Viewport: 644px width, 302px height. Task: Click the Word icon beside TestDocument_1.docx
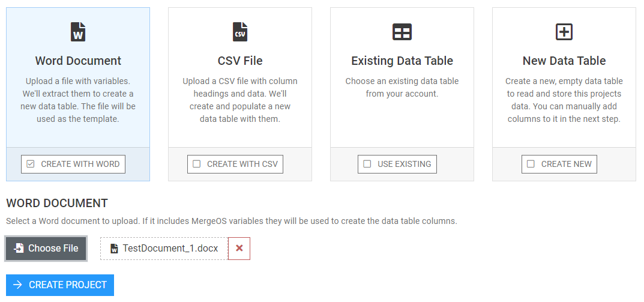tap(114, 249)
